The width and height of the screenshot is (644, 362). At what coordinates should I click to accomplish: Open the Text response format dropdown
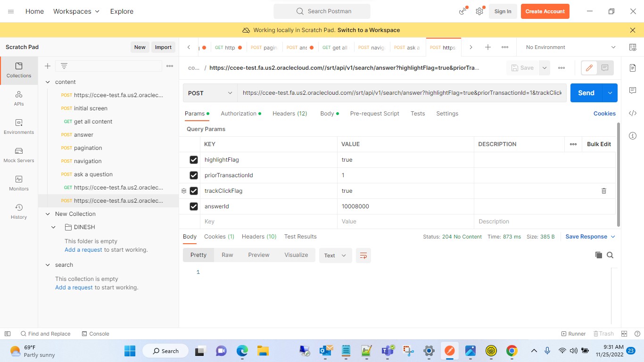pyautogui.click(x=335, y=255)
